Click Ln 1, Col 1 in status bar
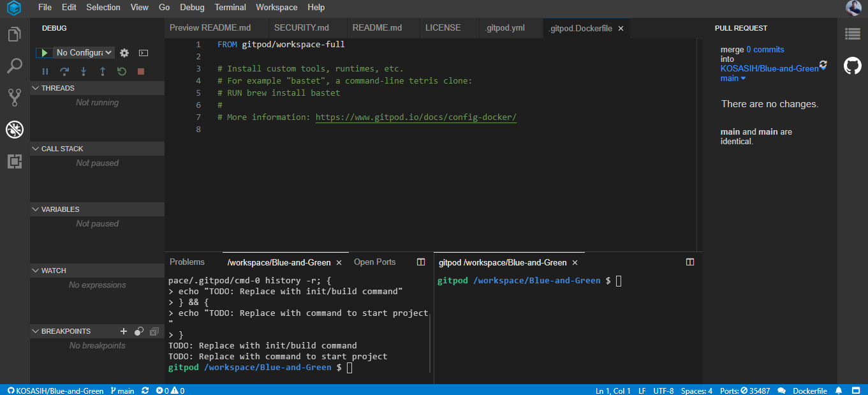 click(x=613, y=391)
